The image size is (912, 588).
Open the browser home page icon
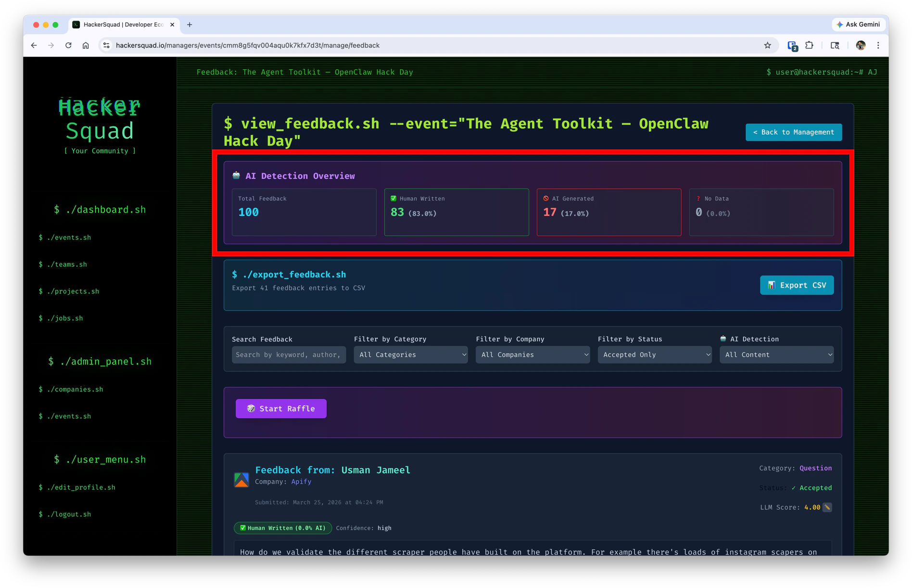click(86, 45)
